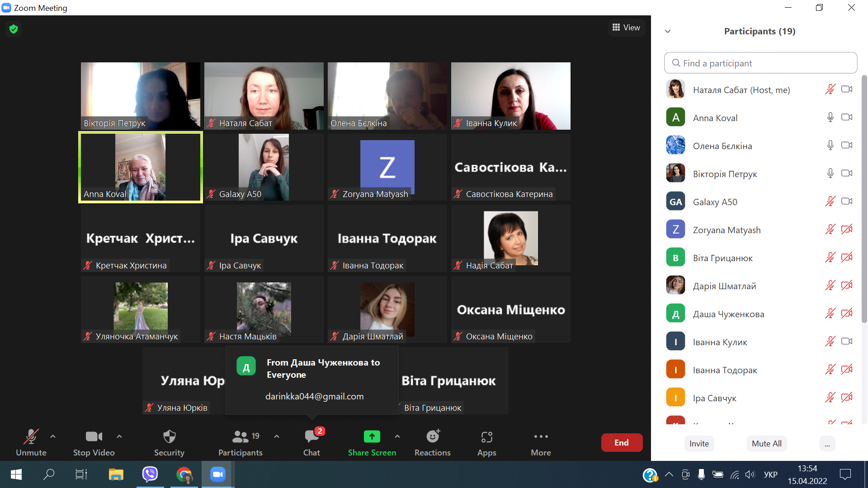Click the Share Screen green icon
The image size is (868, 488).
372,437
